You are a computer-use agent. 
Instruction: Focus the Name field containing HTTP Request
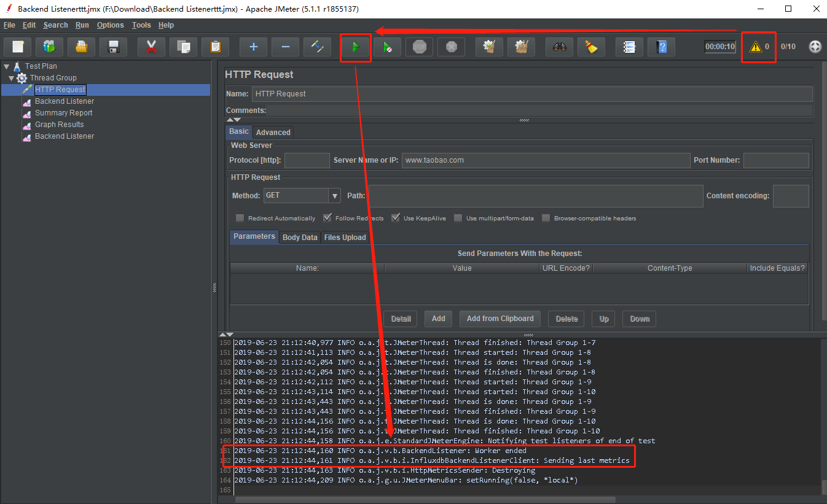(x=532, y=94)
